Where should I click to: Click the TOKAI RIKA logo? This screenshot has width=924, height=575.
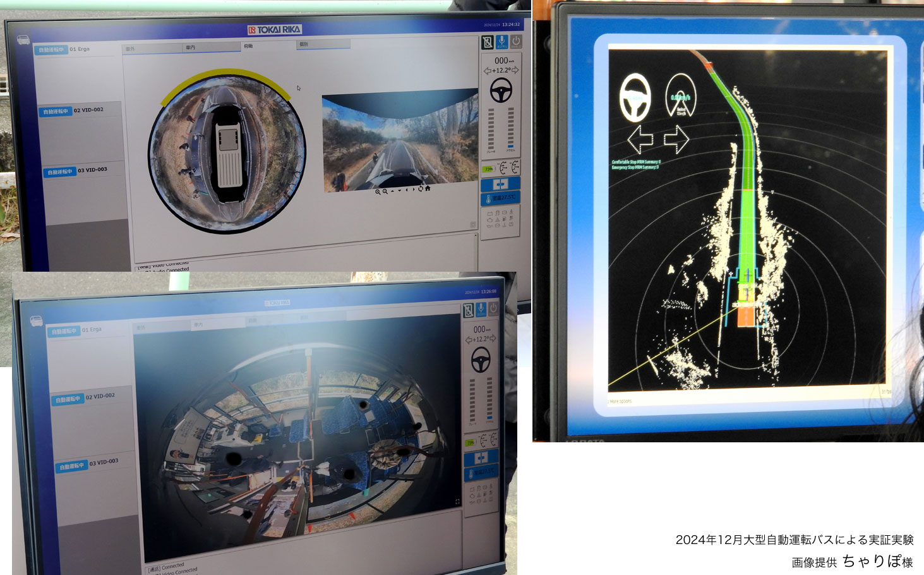click(275, 30)
